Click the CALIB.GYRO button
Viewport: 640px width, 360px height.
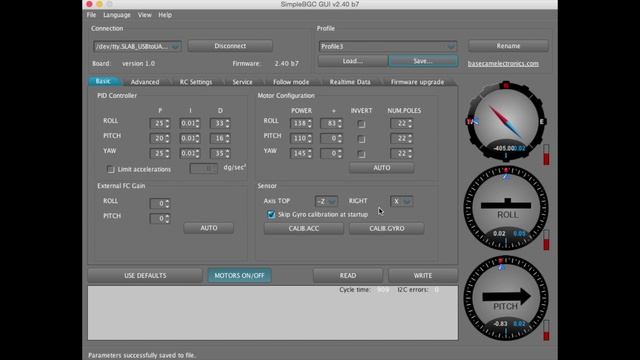pos(387,228)
